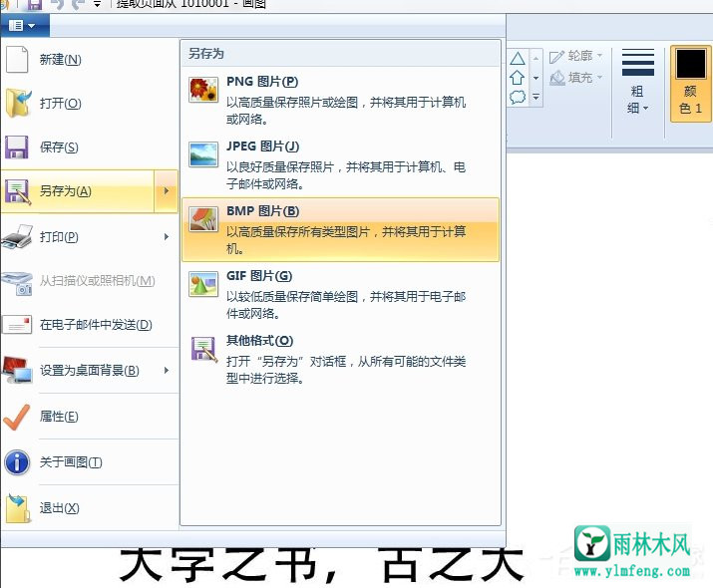Save as PNG 图片(P)
Viewport: 713px width, 588px height.
tap(341, 100)
